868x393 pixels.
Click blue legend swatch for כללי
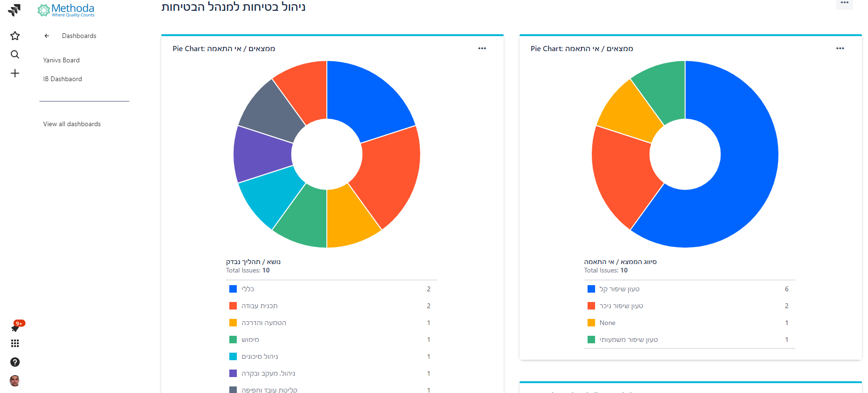click(233, 289)
